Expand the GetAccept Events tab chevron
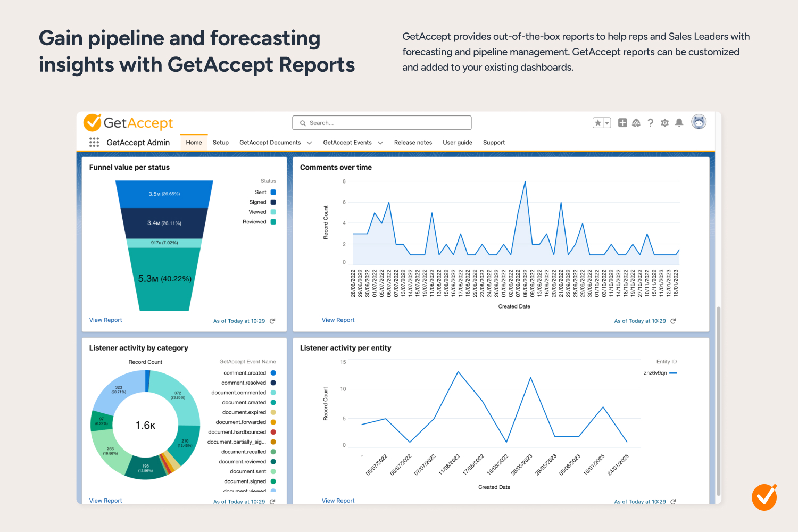This screenshot has height=532, width=798. (380, 143)
